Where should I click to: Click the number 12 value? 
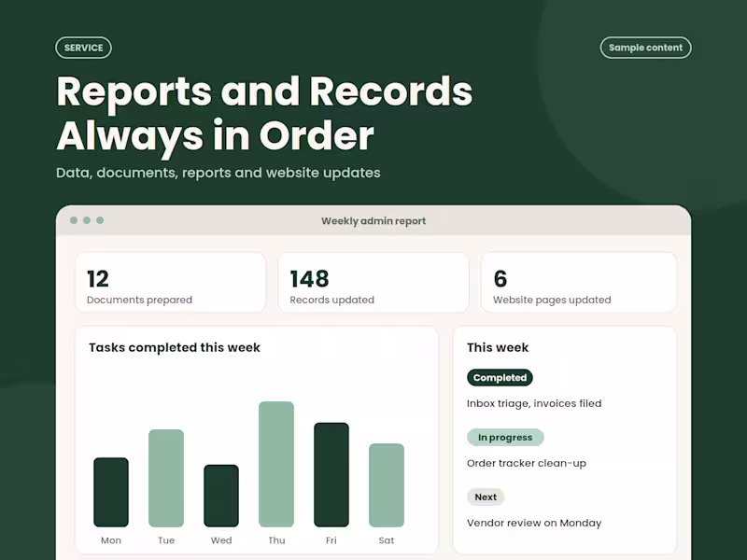coord(98,279)
